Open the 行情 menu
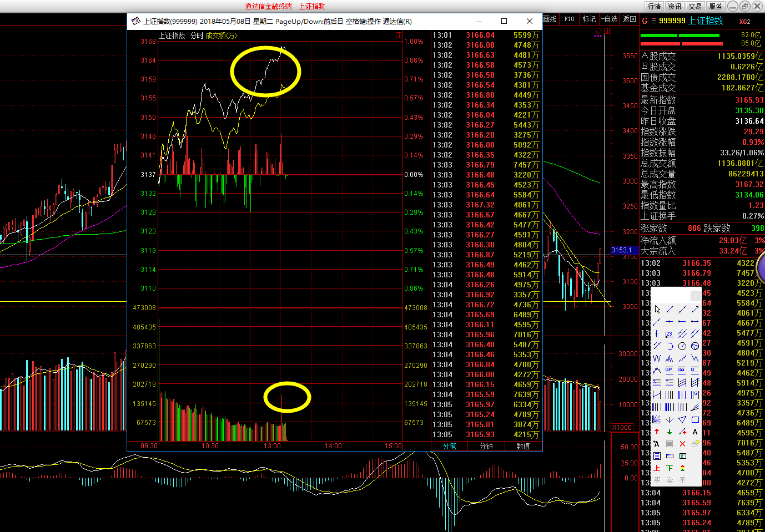This screenshot has height=532, width=765. coord(654,6)
